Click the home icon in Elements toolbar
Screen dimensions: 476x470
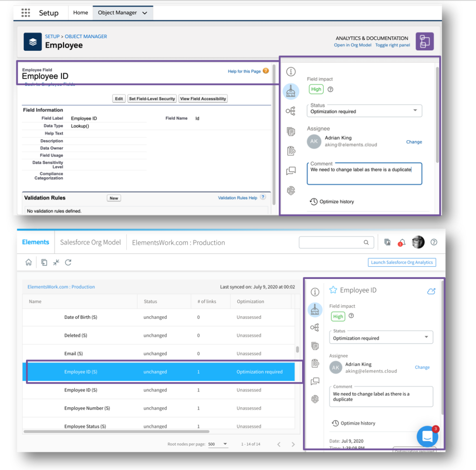click(29, 262)
